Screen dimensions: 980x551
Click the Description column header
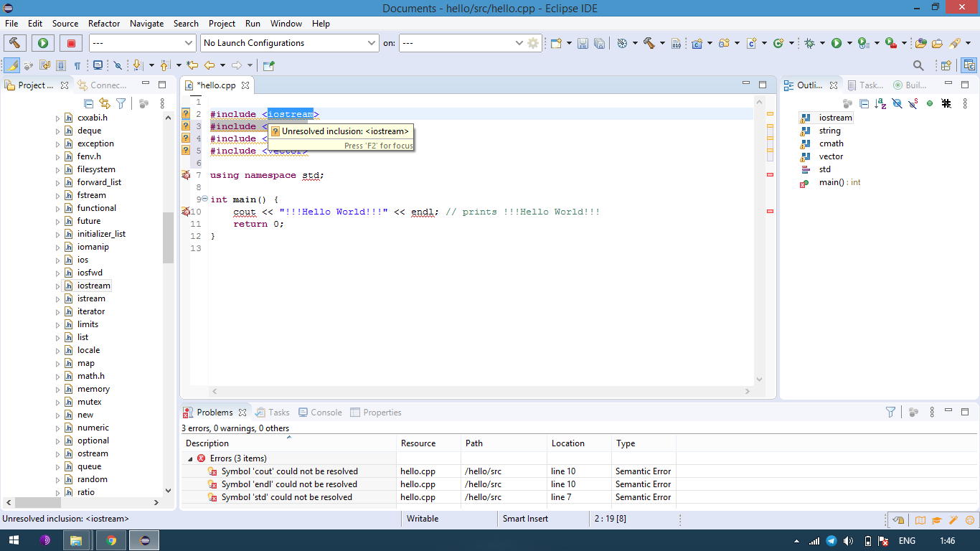[x=288, y=443]
